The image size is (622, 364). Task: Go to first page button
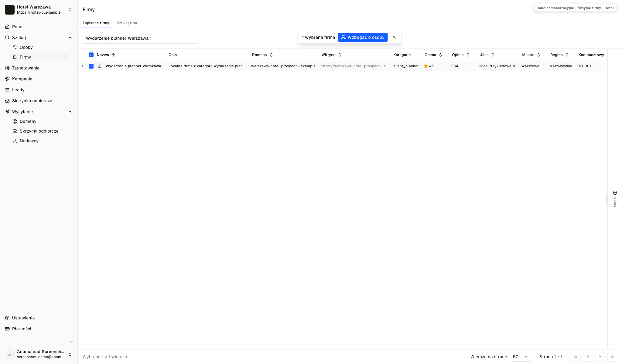576,357
